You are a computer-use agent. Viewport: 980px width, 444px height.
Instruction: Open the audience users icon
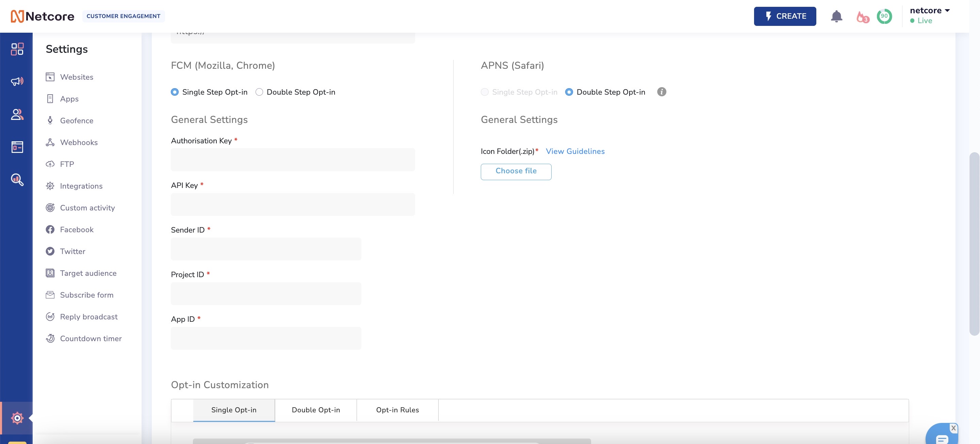click(x=17, y=114)
